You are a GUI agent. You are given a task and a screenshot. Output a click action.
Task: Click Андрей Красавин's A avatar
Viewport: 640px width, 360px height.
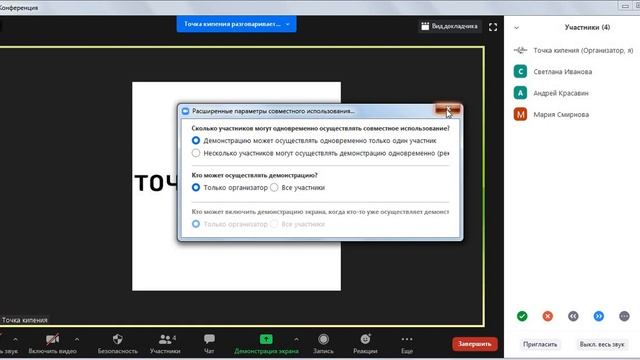pos(520,93)
